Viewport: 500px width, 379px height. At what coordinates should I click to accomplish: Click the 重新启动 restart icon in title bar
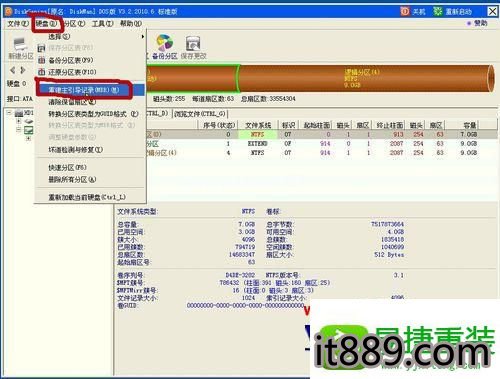[x=438, y=11]
